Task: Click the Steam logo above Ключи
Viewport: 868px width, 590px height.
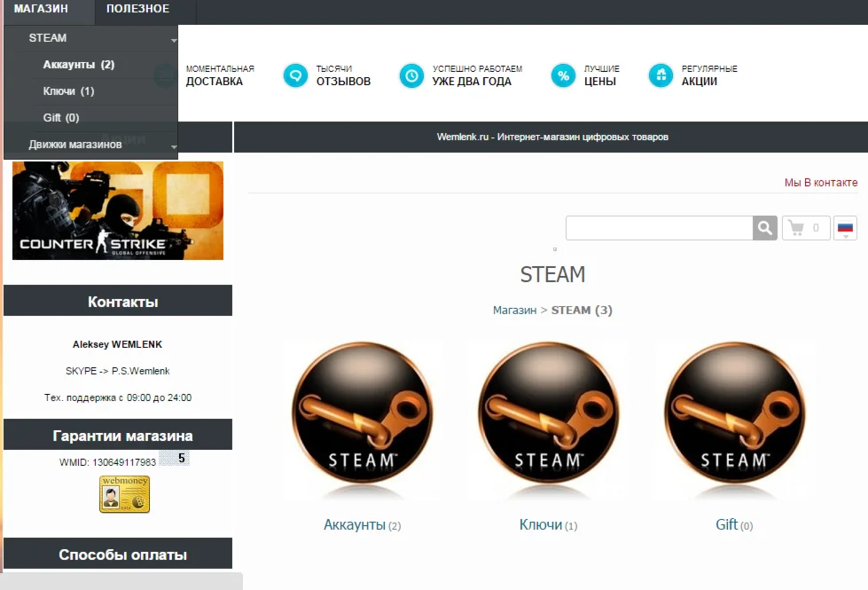Action: tap(549, 420)
